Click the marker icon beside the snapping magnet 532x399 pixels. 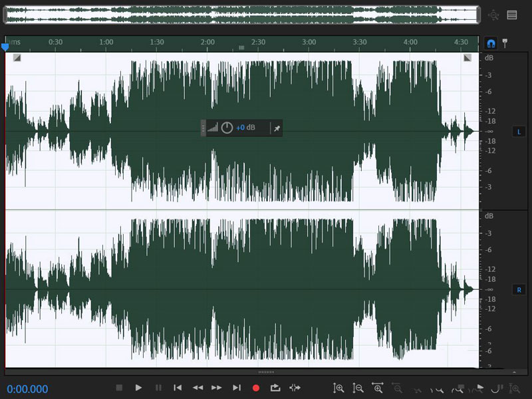[505, 43]
